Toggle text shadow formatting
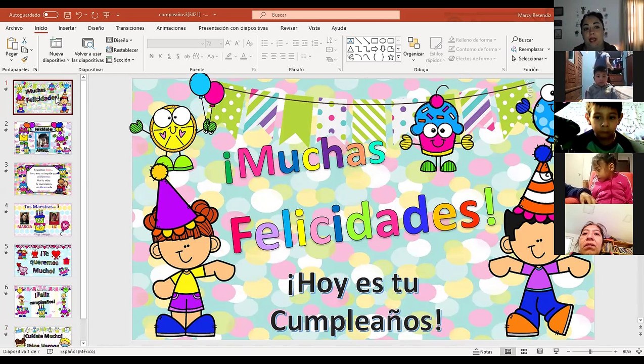 [178, 56]
